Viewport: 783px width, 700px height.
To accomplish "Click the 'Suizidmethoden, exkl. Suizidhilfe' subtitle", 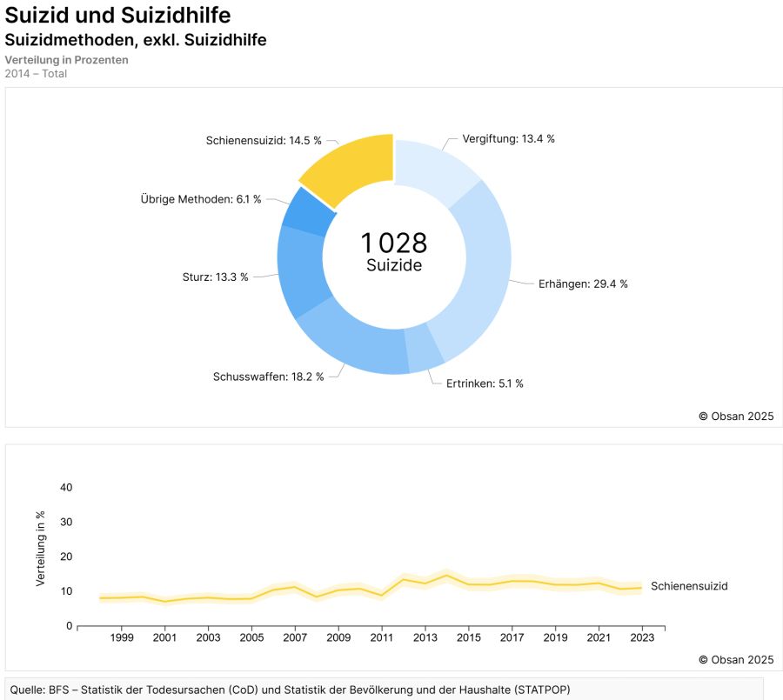I will pyautogui.click(x=136, y=40).
